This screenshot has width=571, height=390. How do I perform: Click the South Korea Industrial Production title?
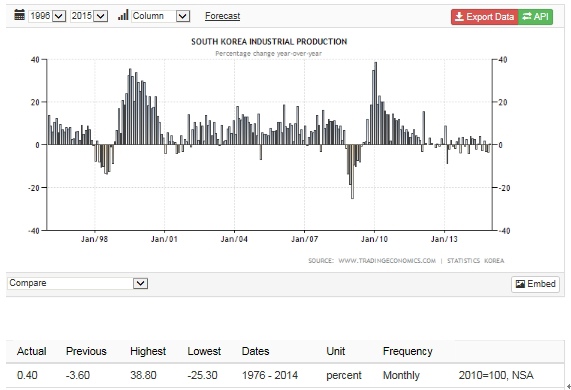[x=269, y=42]
